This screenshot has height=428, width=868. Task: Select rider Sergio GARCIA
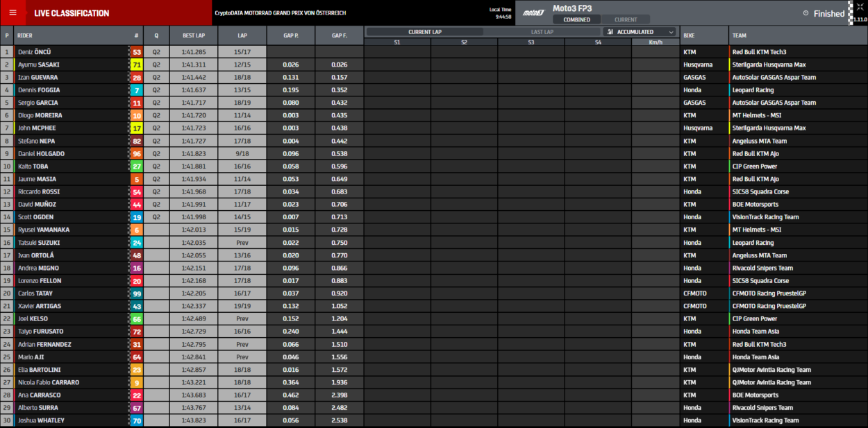(38, 103)
